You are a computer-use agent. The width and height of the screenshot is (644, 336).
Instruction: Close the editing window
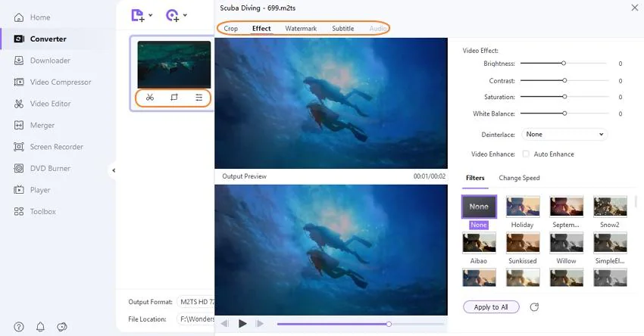635,8
